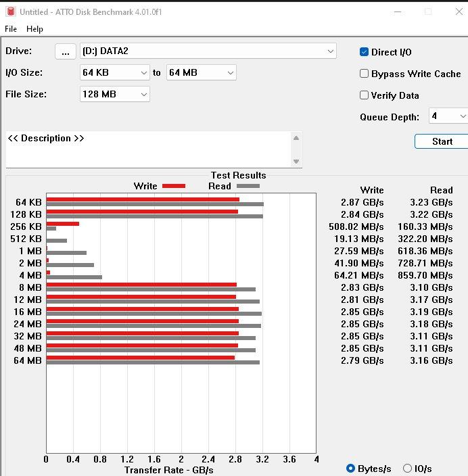
Task: Click the read value 322.20 MB/s
Action: click(x=425, y=239)
